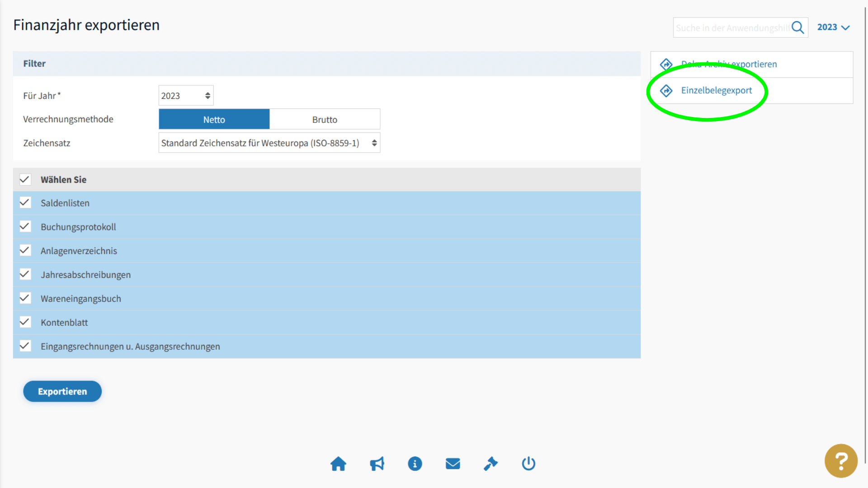Expand the Zeichensatz dropdown
This screenshot has width=868, height=488.
tap(269, 143)
